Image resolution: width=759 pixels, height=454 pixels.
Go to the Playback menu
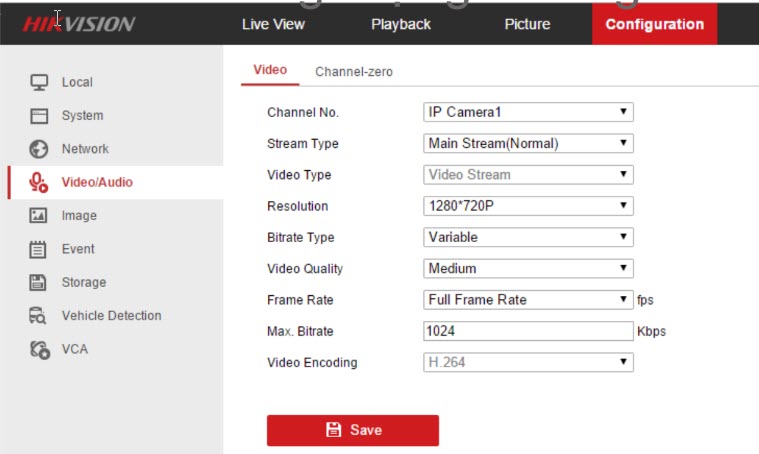(x=400, y=24)
